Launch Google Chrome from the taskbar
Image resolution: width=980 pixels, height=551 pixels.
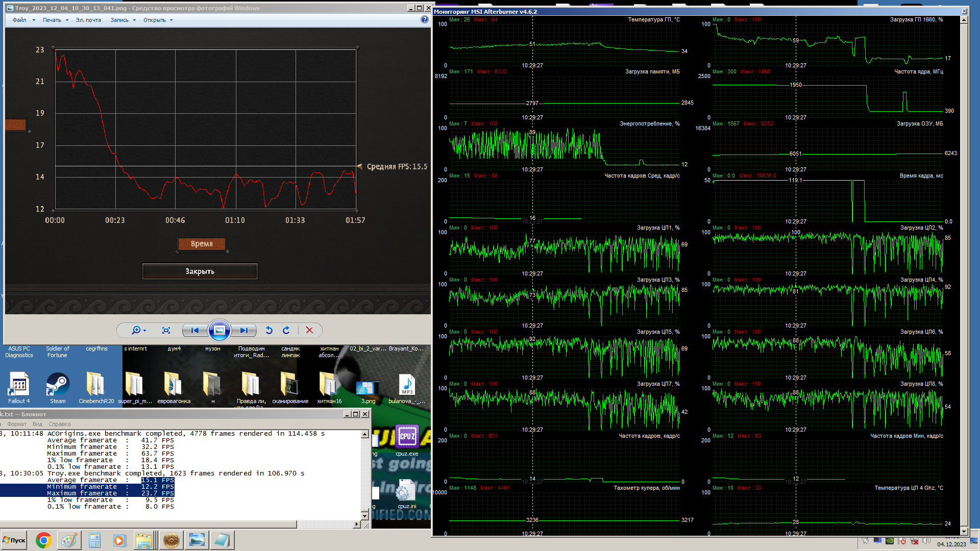click(43, 540)
